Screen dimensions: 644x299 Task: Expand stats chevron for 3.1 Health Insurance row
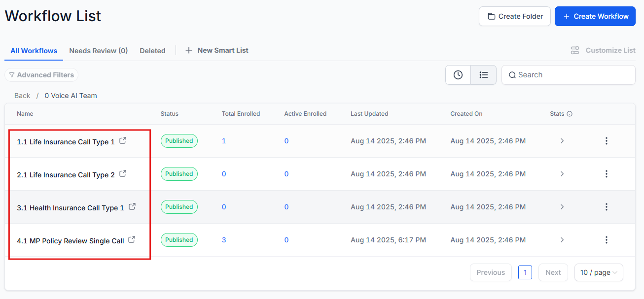point(562,207)
